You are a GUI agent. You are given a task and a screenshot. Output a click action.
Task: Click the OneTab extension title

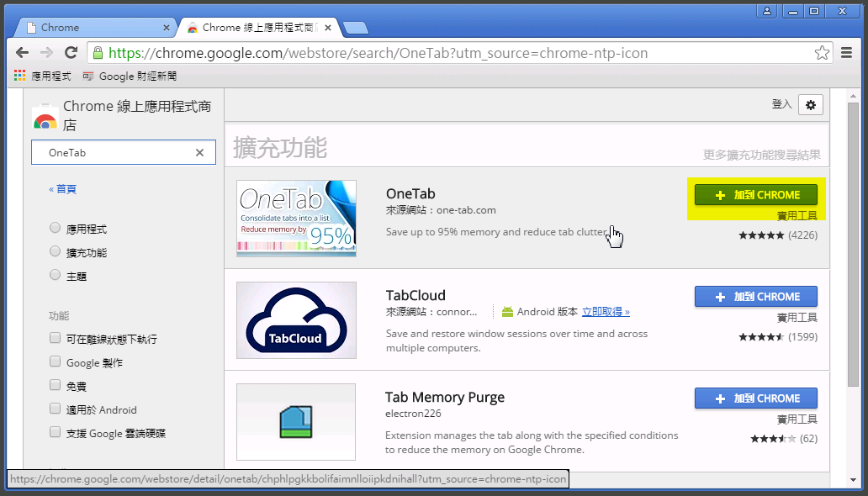point(410,193)
